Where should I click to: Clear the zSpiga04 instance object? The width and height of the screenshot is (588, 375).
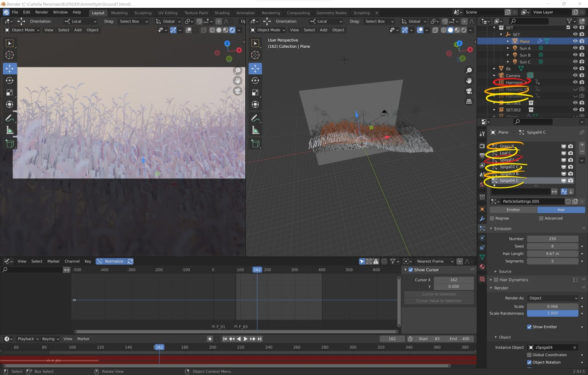tap(574, 347)
